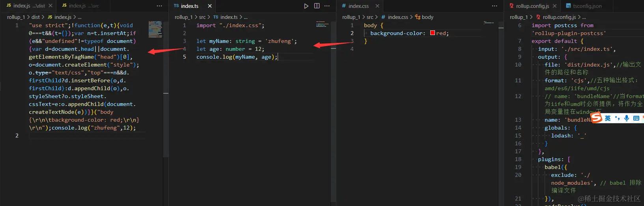Open rollup_1 breadcrumb in index.css editor

pyautogui.click(x=351, y=17)
